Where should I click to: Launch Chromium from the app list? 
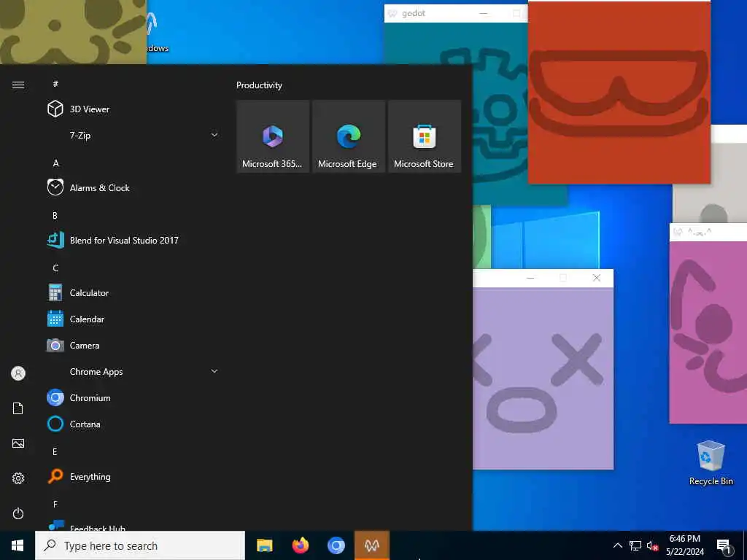(x=133, y=397)
